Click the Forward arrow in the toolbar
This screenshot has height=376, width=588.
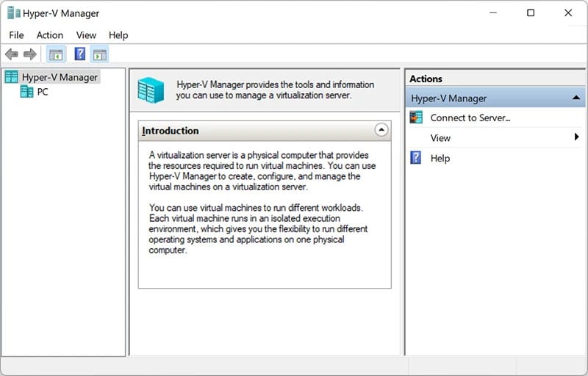pyautogui.click(x=29, y=54)
